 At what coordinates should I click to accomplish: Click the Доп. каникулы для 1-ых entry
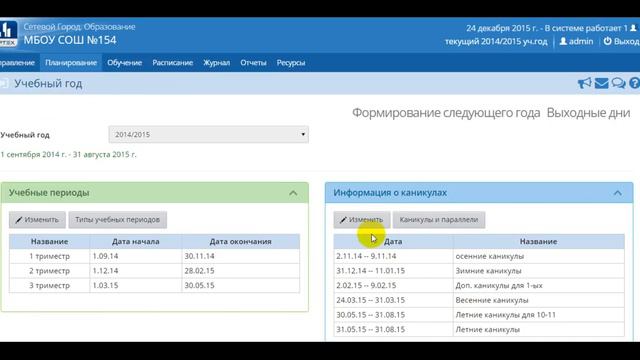(x=499, y=286)
